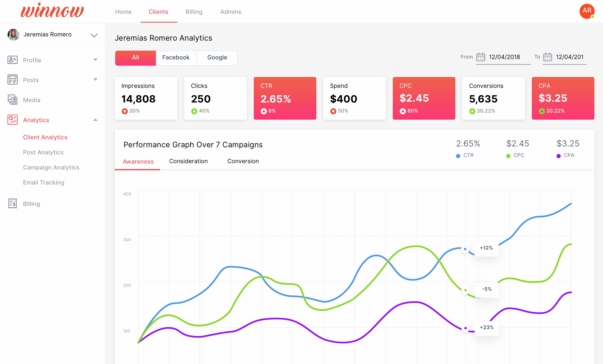The image size is (603, 364).
Task: Click the winnow logo
Action: 52,11
